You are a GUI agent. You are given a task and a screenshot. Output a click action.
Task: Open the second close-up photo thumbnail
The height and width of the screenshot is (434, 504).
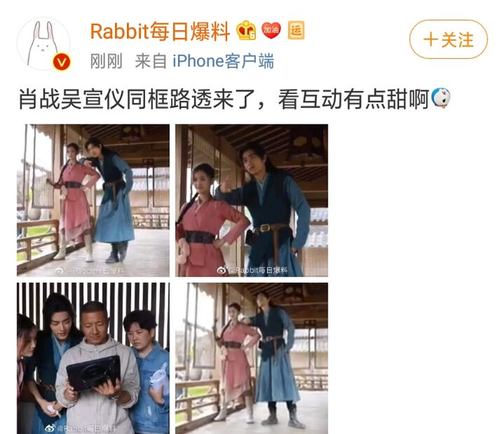click(x=252, y=200)
